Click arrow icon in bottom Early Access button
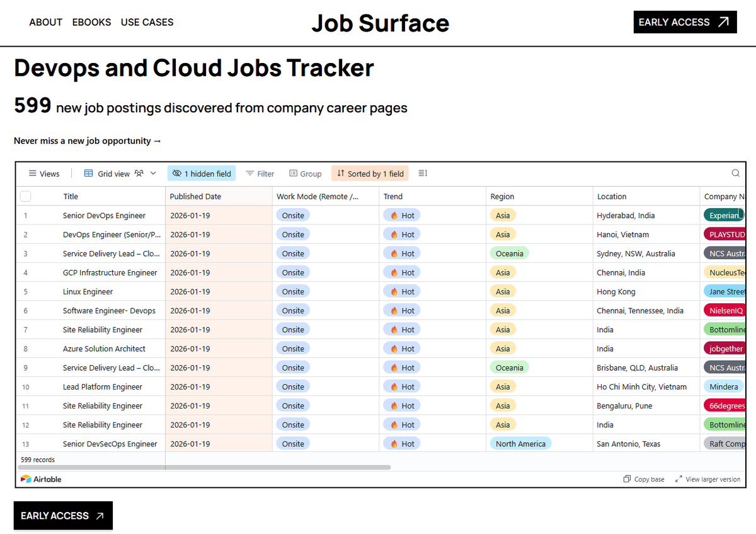Viewport: 756px width, 534px height. pos(100,516)
